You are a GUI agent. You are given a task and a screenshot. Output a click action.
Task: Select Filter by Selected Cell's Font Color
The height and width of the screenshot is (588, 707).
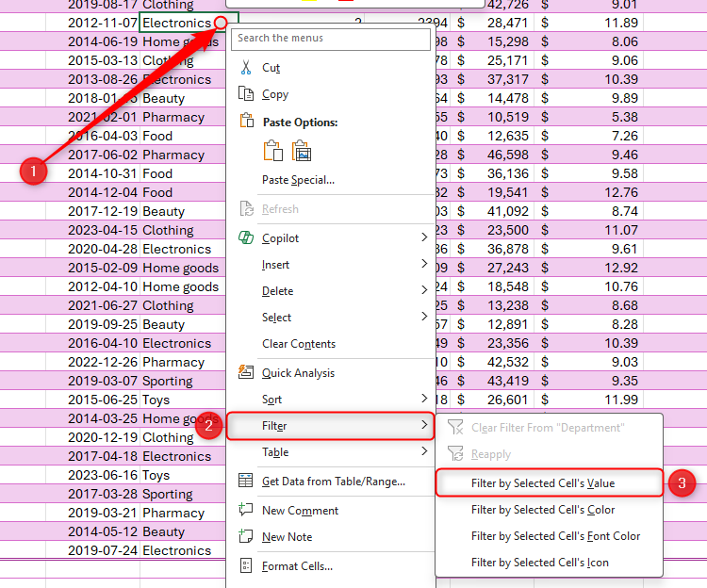click(555, 536)
